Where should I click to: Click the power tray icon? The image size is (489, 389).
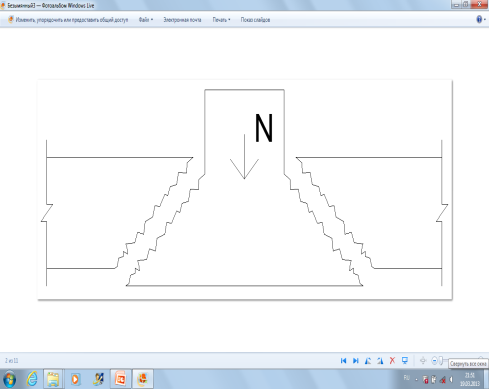pos(434,380)
